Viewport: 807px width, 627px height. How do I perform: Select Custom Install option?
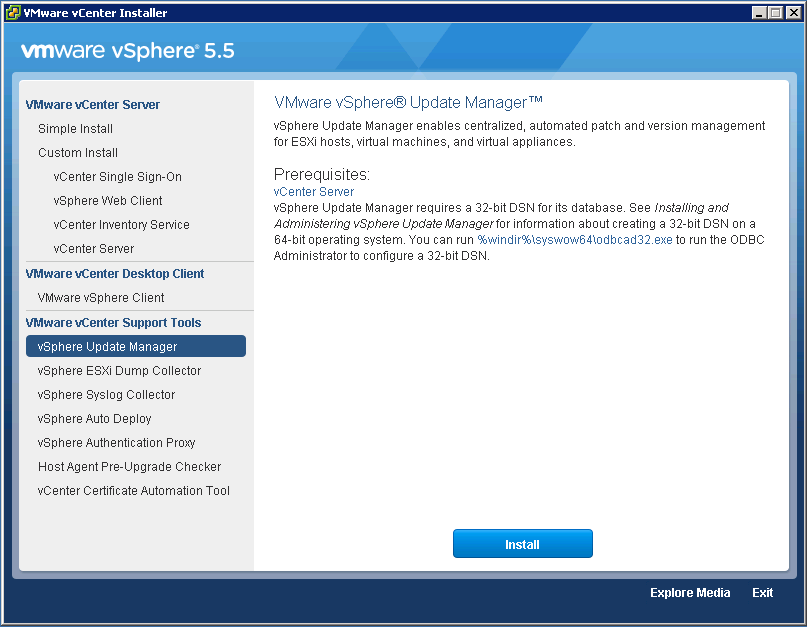tap(78, 153)
